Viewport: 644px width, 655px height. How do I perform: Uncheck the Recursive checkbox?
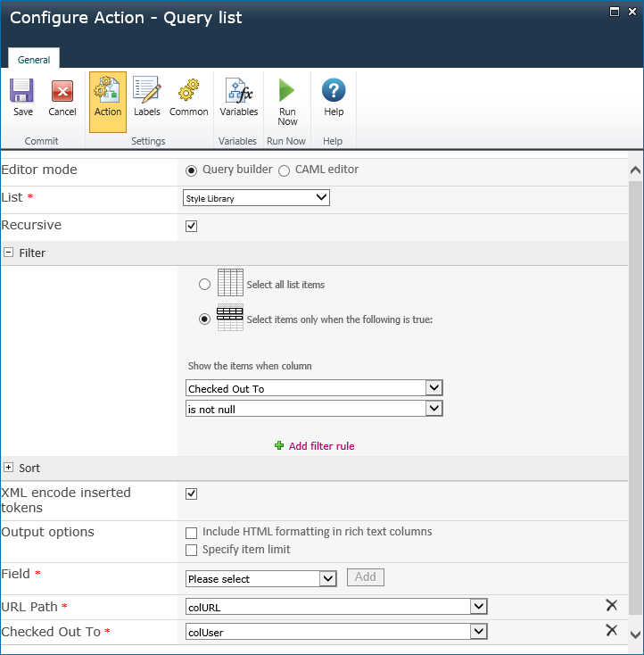(x=191, y=226)
